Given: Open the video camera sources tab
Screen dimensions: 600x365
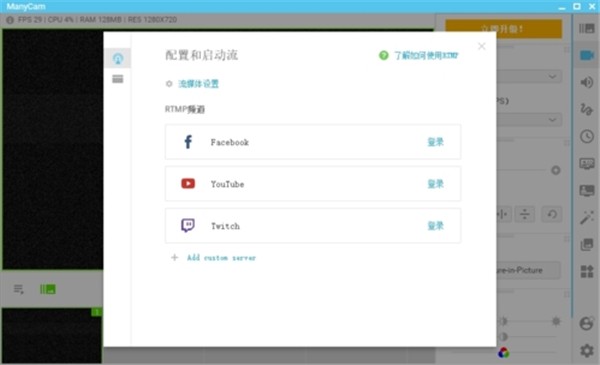Looking at the screenshot, I should (587, 55).
